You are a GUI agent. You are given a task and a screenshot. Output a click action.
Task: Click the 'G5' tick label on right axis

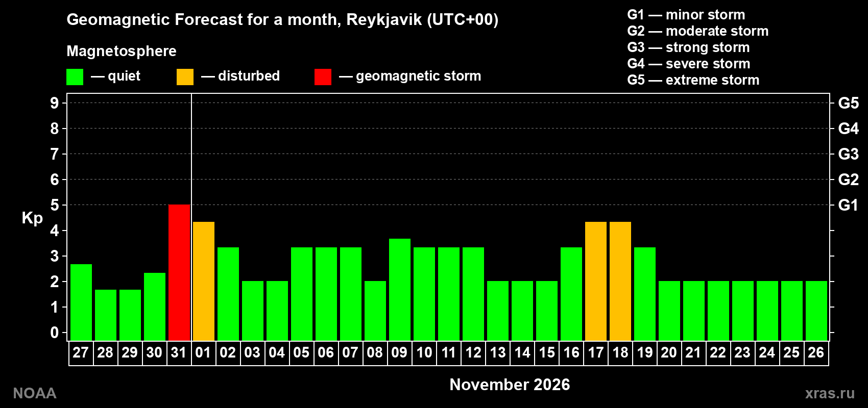(849, 103)
